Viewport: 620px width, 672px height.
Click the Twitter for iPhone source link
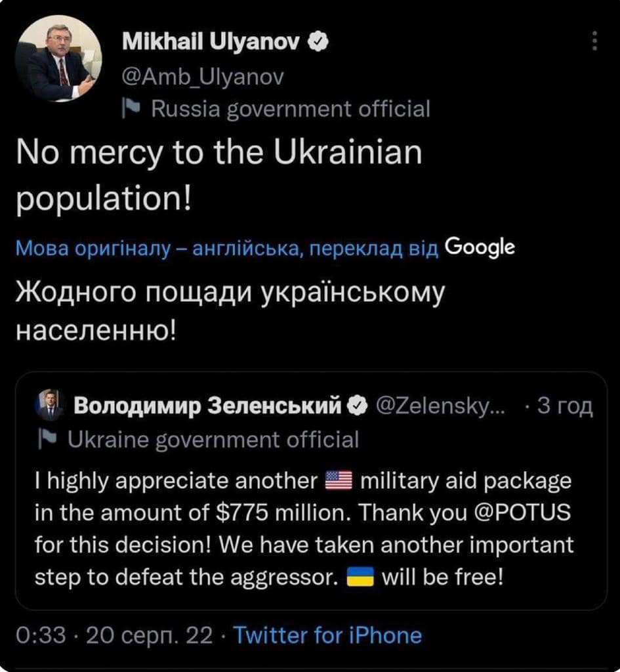(327, 635)
